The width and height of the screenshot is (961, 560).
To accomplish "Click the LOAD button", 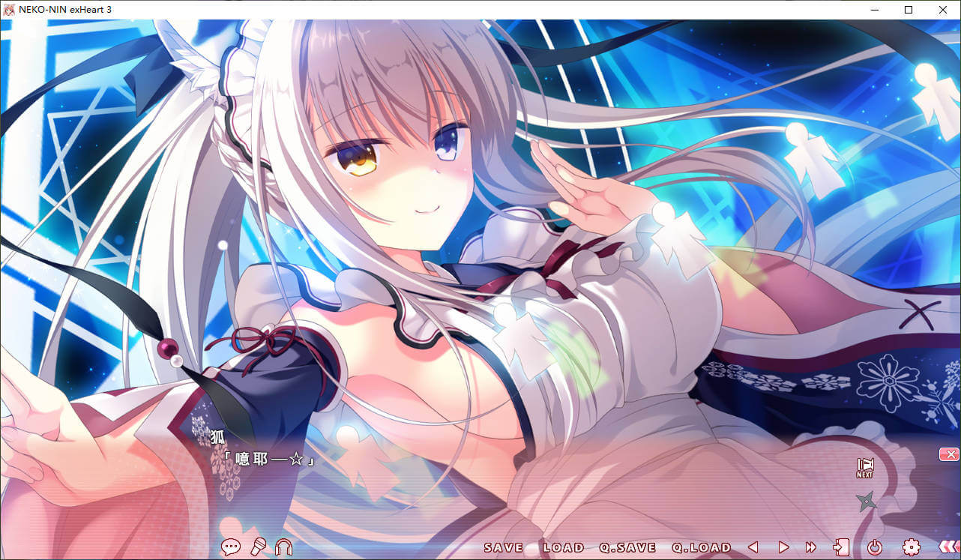I will point(563,548).
